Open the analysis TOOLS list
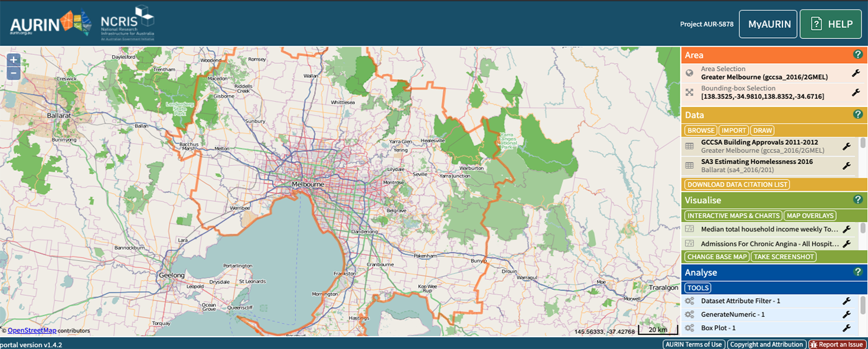868x349 pixels. click(698, 288)
